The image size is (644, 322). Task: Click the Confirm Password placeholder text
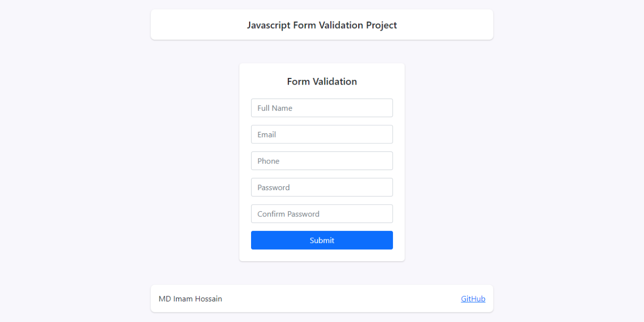[x=288, y=214]
